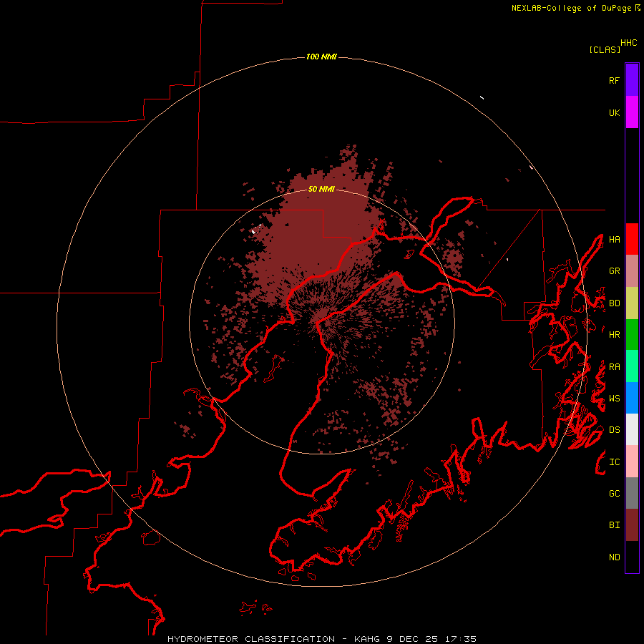
Task: Click the NEXLAB-College of DuPage text
Action: tap(571, 8)
